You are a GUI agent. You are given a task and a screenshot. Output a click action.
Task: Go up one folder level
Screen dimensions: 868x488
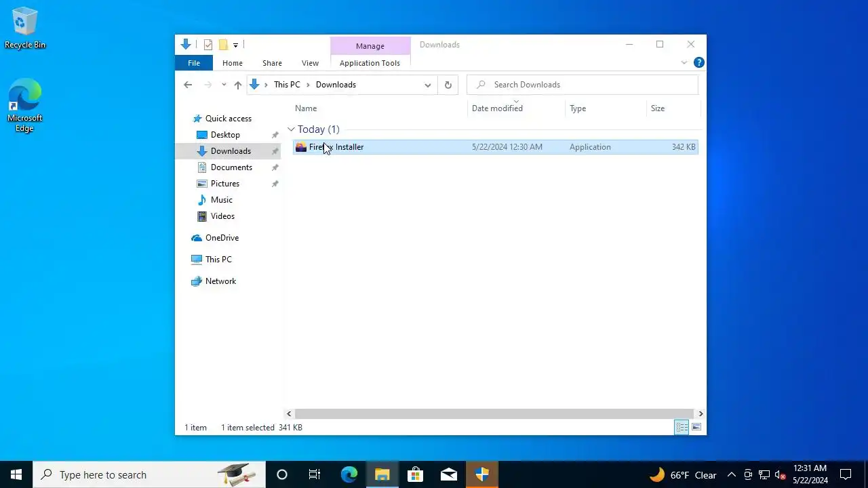pos(237,85)
